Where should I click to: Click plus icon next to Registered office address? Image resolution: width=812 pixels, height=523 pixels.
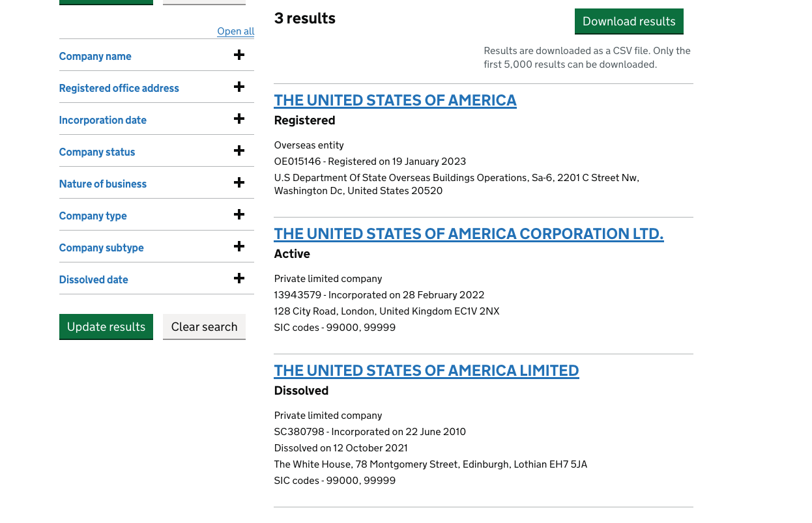[x=239, y=87]
